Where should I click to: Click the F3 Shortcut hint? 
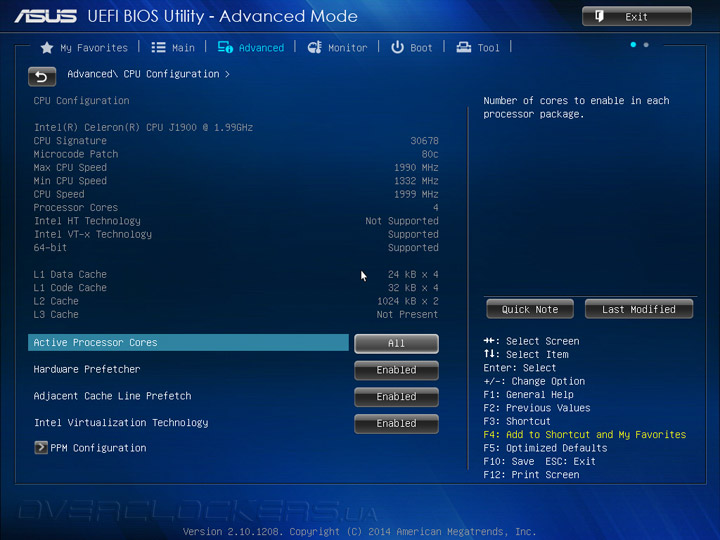(517, 421)
